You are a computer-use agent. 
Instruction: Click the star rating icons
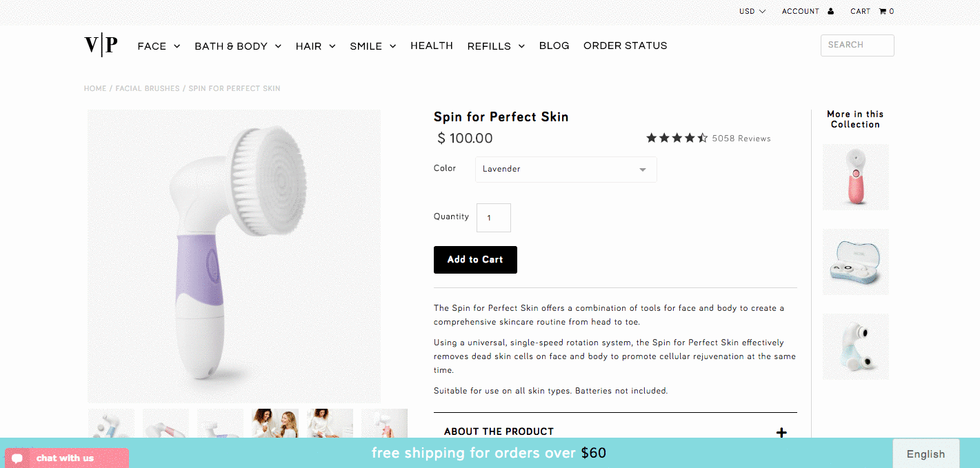(x=677, y=138)
